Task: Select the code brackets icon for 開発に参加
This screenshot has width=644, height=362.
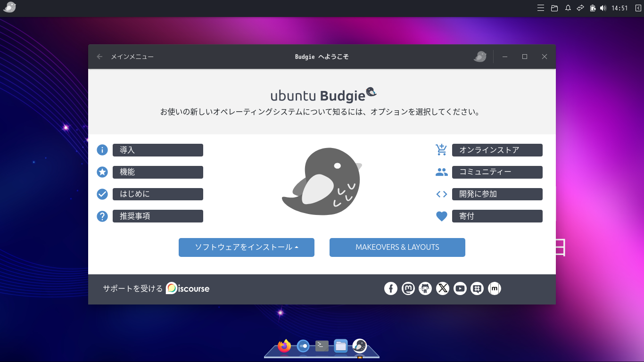Action: (441, 194)
